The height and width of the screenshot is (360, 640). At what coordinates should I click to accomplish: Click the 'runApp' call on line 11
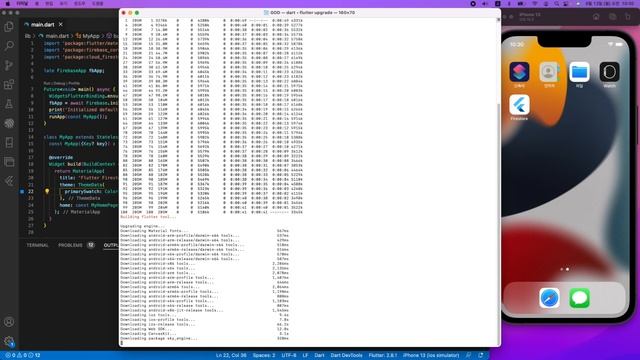[57, 117]
